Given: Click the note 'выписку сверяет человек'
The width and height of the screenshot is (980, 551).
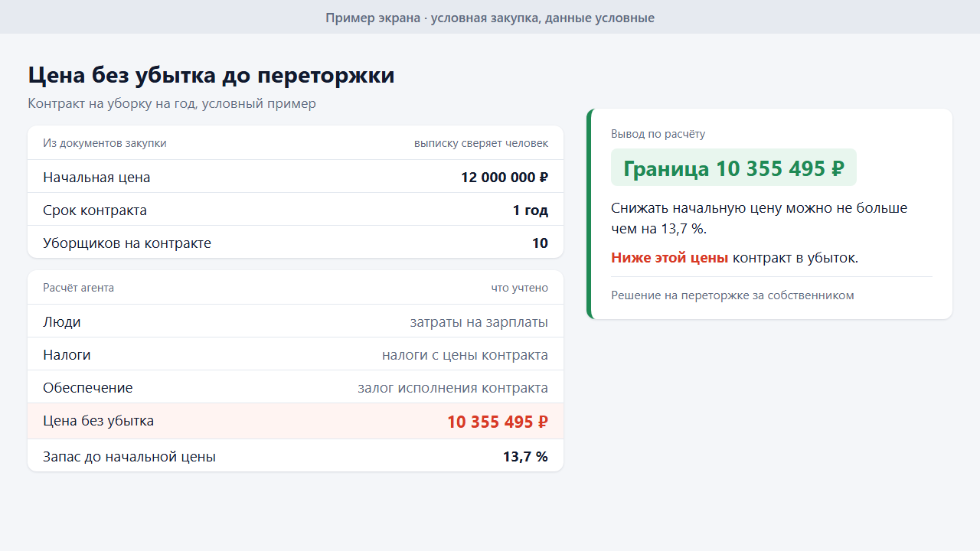Looking at the screenshot, I should pos(481,143).
